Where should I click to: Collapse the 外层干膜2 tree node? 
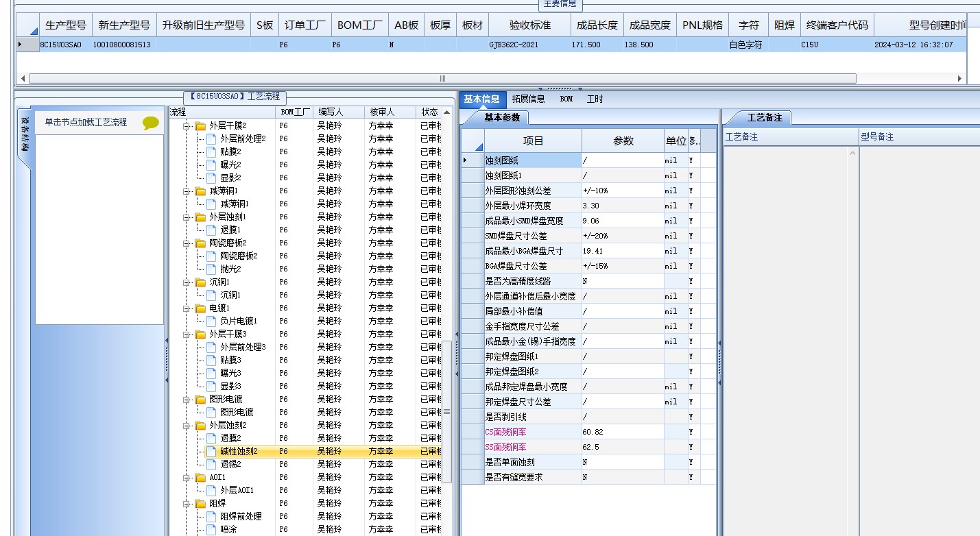click(x=186, y=126)
